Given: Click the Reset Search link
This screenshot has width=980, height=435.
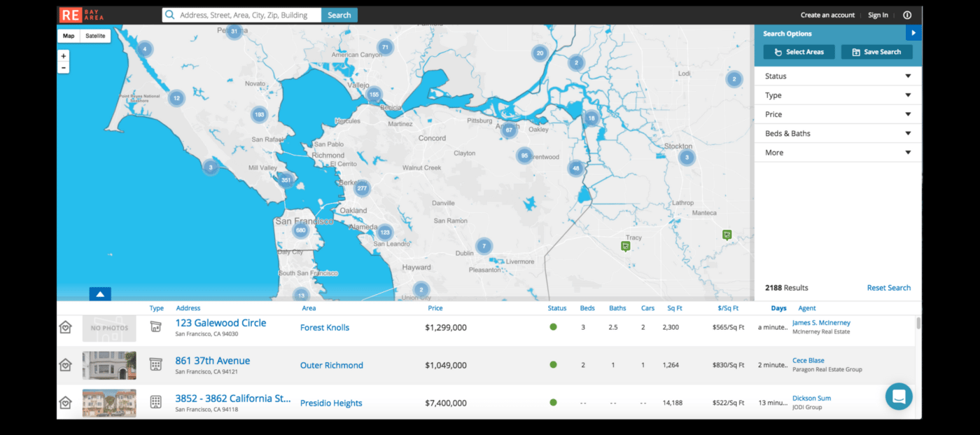Looking at the screenshot, I should point(888,288).
